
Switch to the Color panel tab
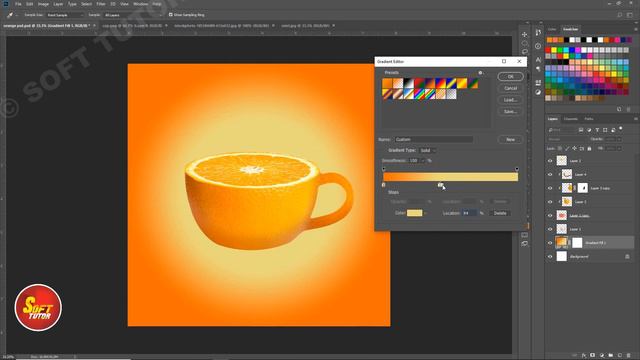[552, 29]
